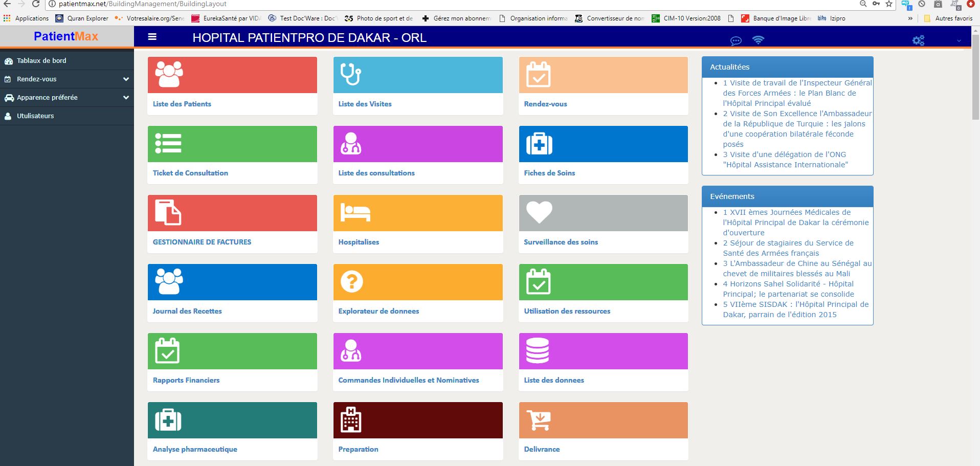980x466 pixels.
Task: Click the database icon for Liste des donnees
Action: (x=537, y=351)
